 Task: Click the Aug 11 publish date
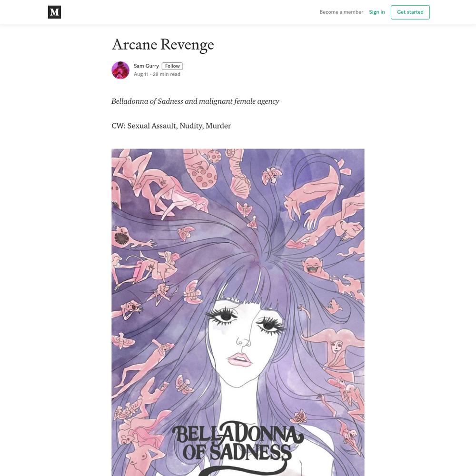[141, 74]
